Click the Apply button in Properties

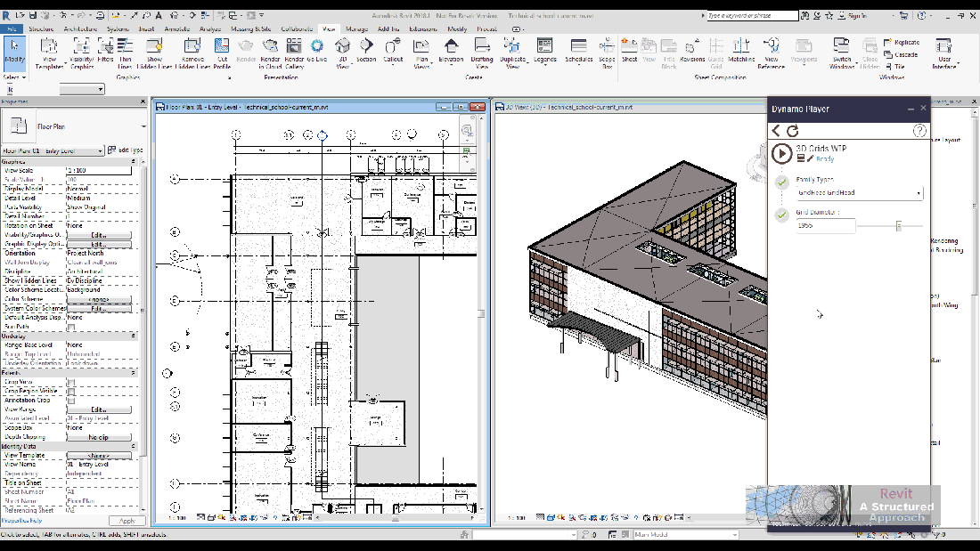pos(127,521)
